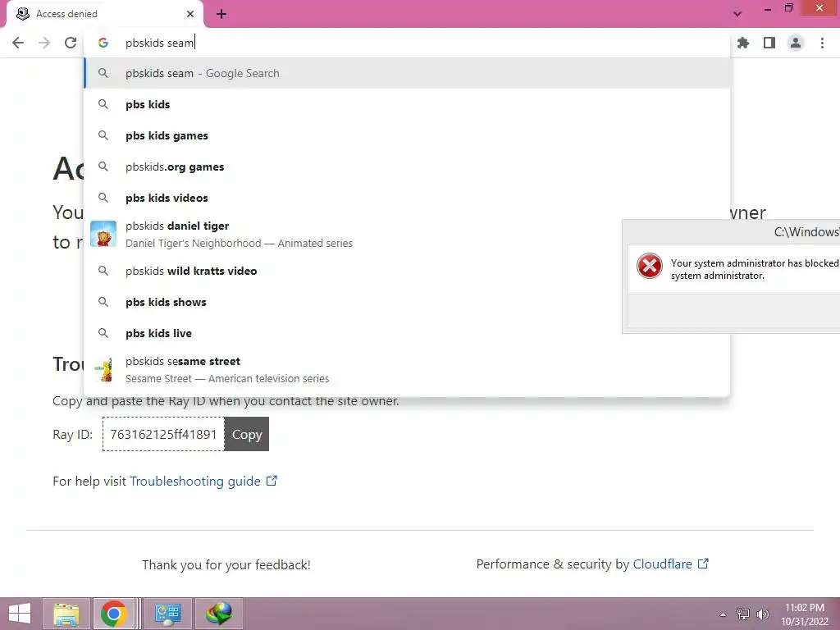Toggle the browser side panel icon
This screenshot has height=630, width=840.
point(769,43)
